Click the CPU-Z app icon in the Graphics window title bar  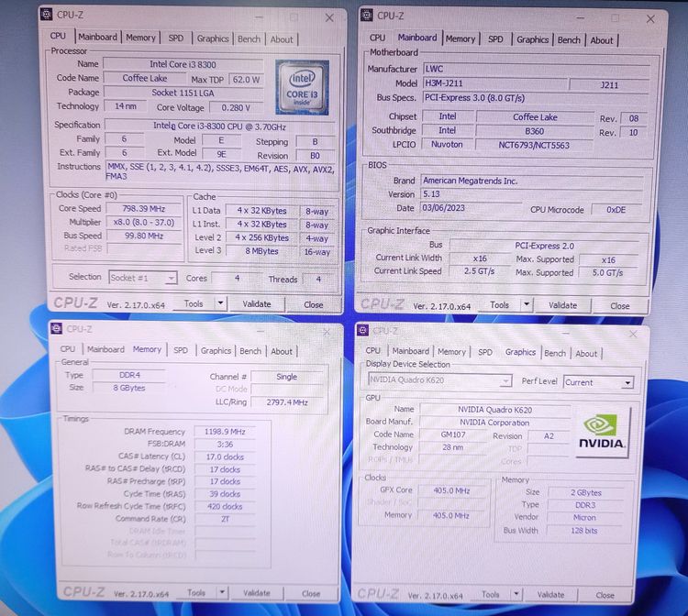(x=362, y=330)
